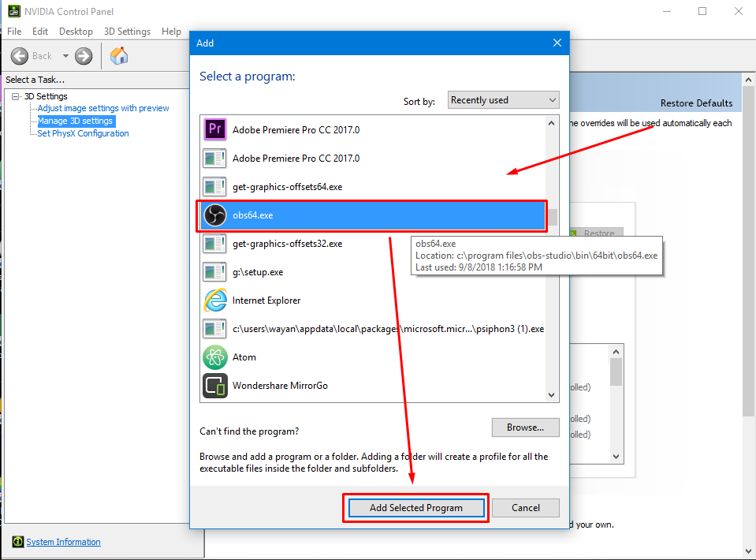Select Wondershare MirrorGo in the list

373,386
